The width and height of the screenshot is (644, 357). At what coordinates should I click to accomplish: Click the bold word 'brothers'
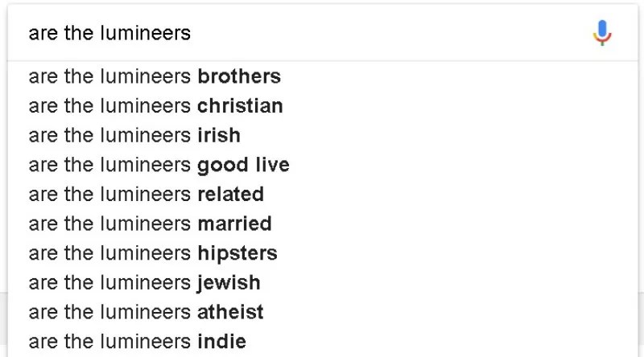click(x=239, y=77)
